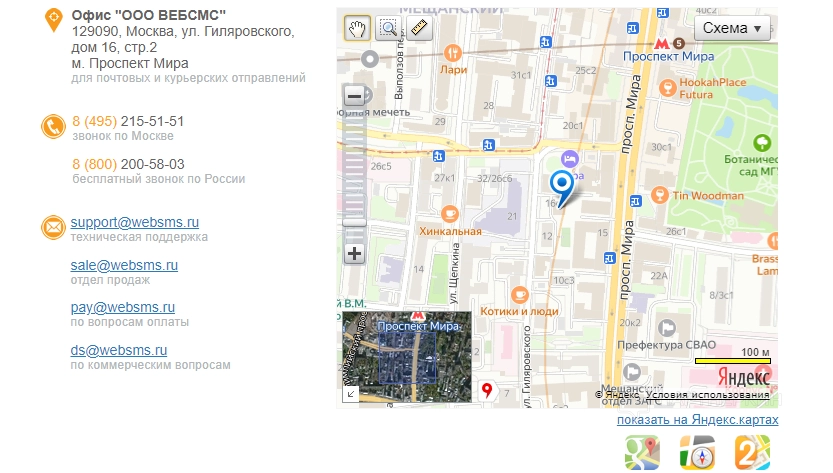Click the blue office location marker
Image resolution: width=833 pixels, height=473 pixels.
[x=562, y=188]
